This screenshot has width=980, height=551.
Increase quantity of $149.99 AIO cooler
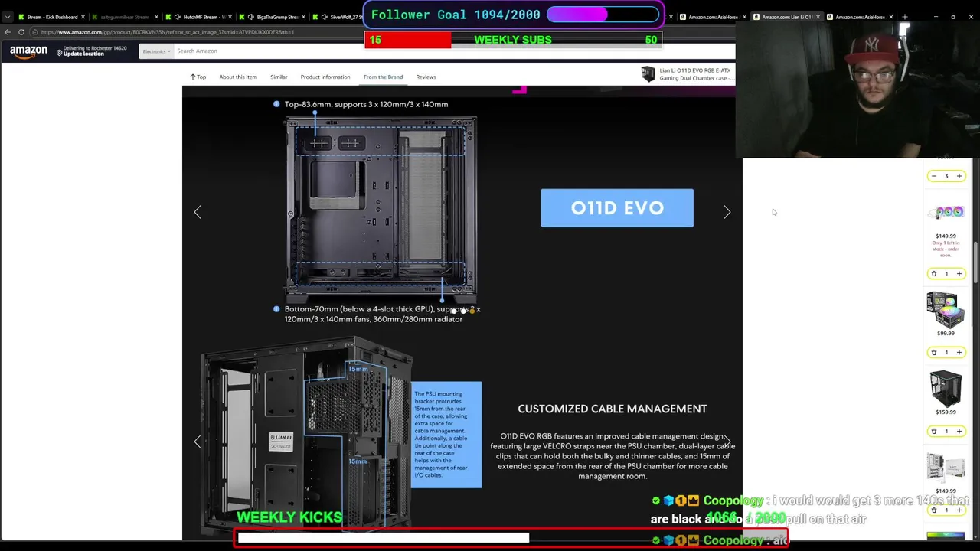coord(959,273)
